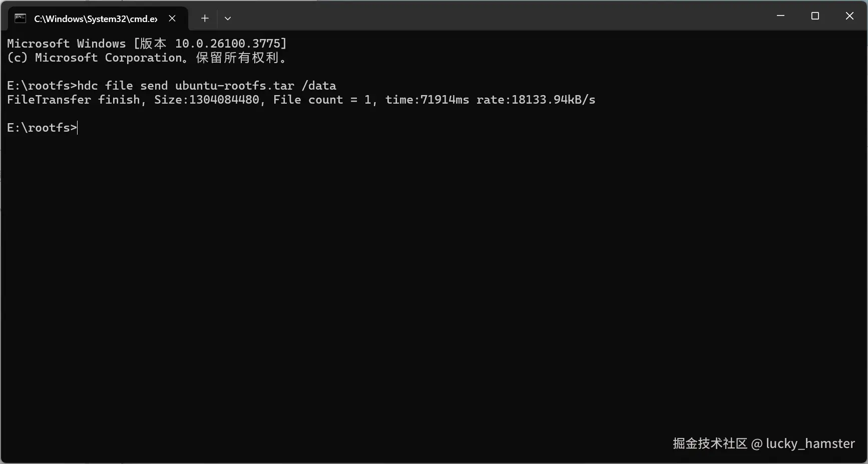Screen dimensions: 868x464
Task: Close the cmd.exe tab
Action: point(172,19)
